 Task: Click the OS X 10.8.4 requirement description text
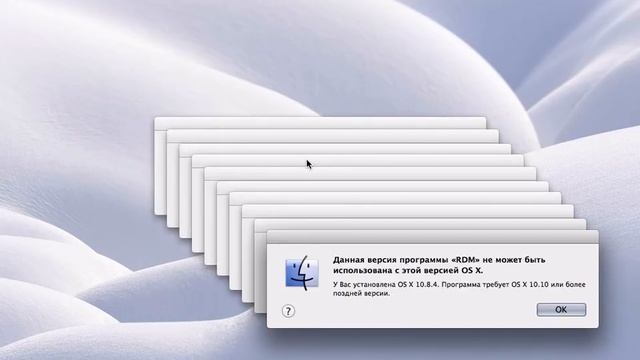[459, 289]
